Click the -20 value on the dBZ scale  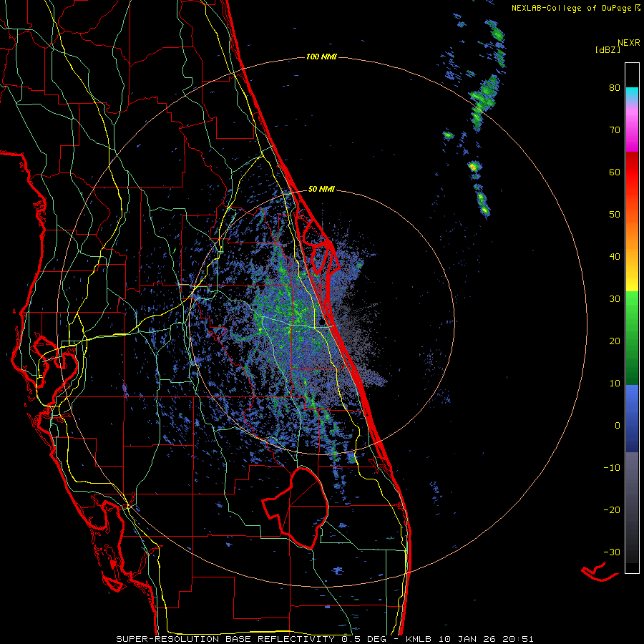click(612, 510)
